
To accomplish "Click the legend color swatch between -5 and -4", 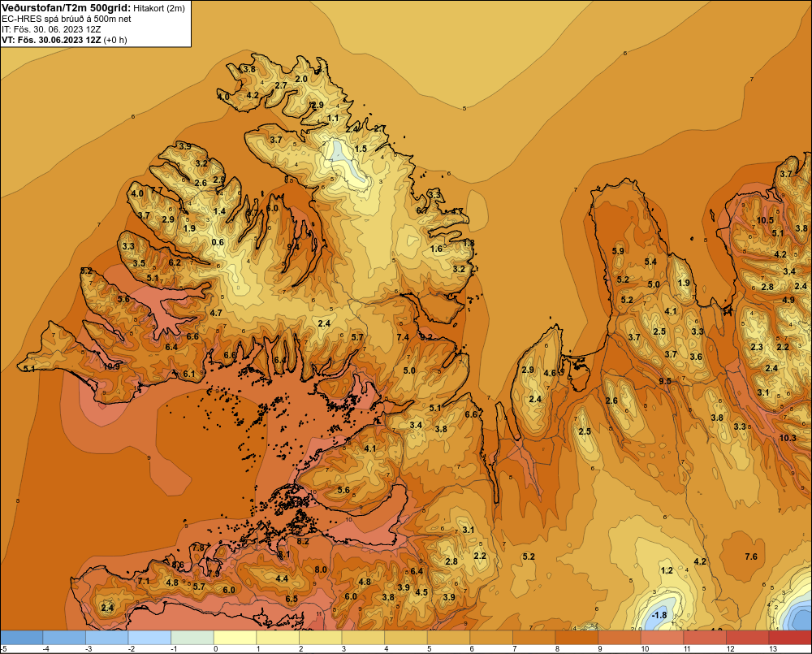I will 22,637.
